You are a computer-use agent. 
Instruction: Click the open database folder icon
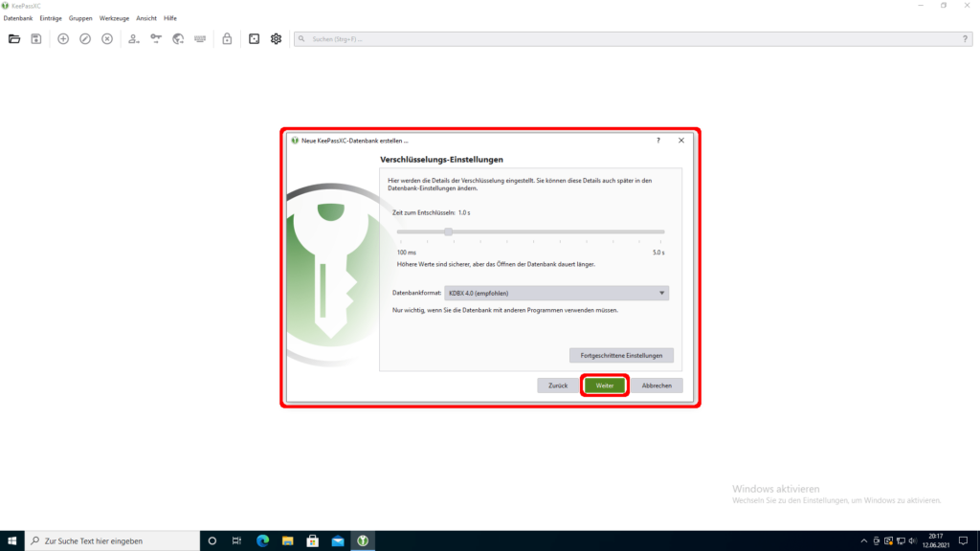click(14, 38)
